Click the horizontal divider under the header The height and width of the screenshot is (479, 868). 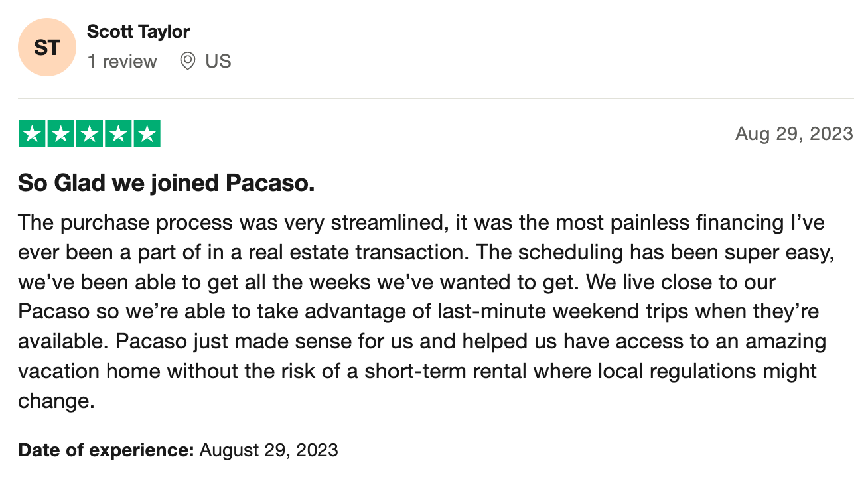(x=435, y=98)
